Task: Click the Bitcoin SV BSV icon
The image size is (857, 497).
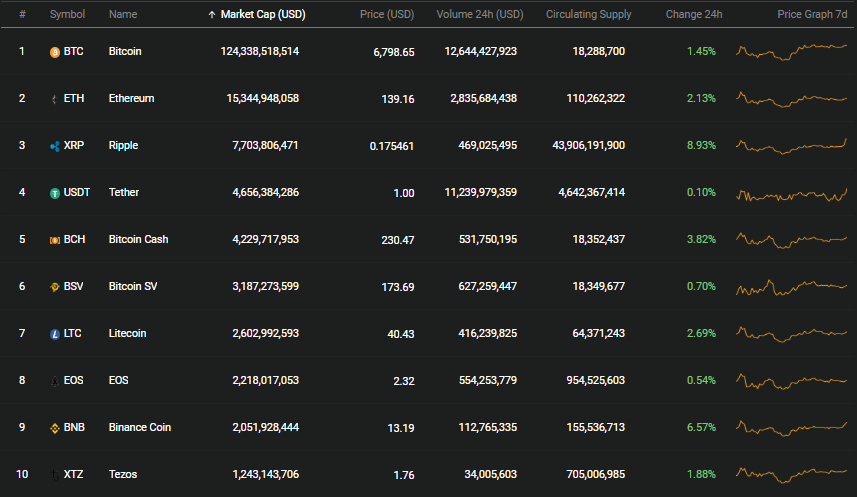Action: tap(55, 288)
